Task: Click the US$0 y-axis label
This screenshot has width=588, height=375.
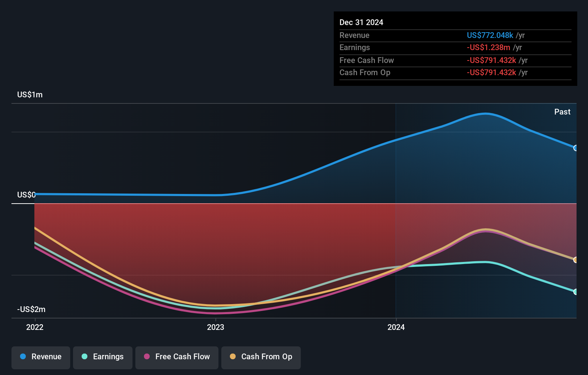Action: point(26,195)
